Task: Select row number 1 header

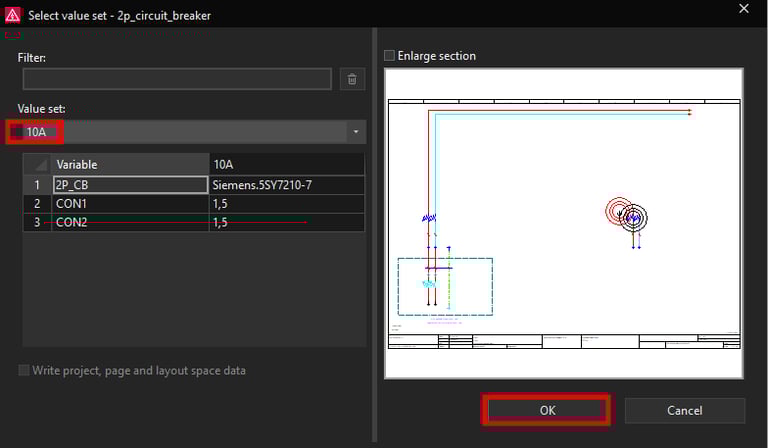Action: click(x=37, y=185)
